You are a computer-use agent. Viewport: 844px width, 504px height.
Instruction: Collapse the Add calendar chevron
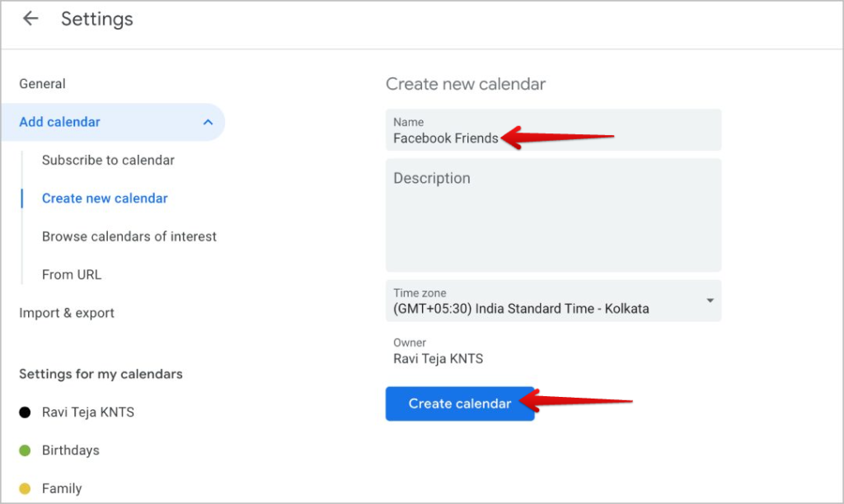(208, 122)
